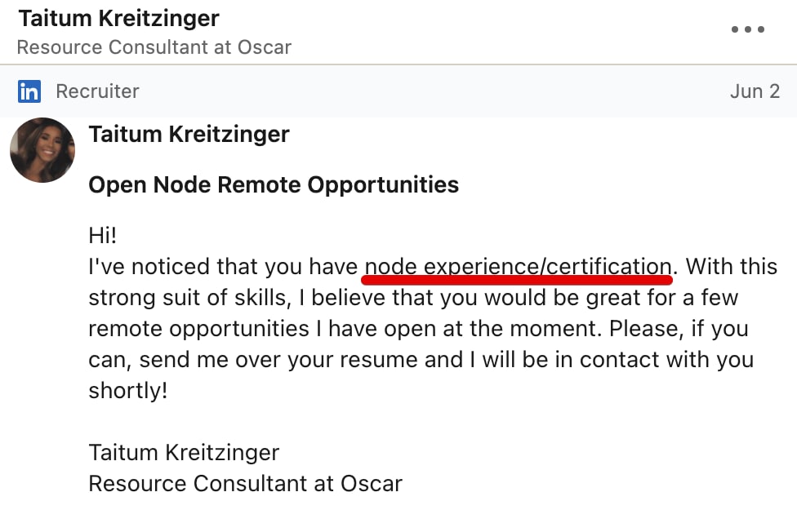Open Taitum Kreitzinger's round profile photo
The height and width of the screenshot is (532, 797).
pyautogui.click(x=42, y=150)
